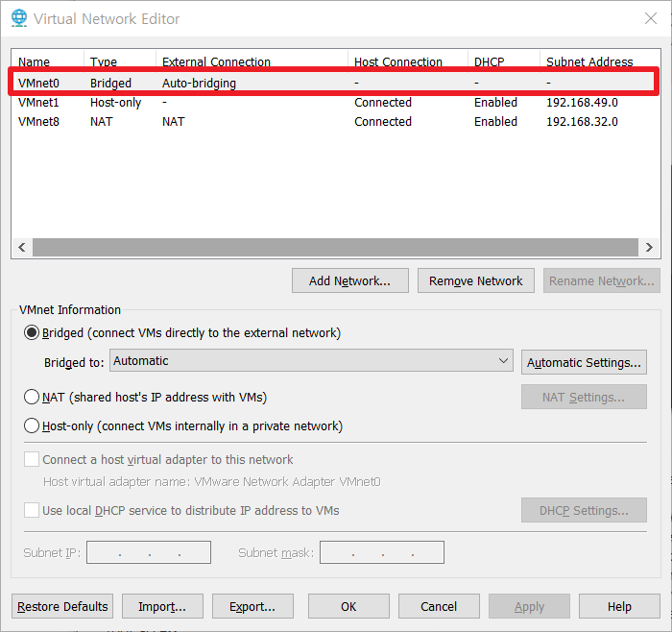
Task: Click the Subnet mask input field
Action: [x=382, y=552]
